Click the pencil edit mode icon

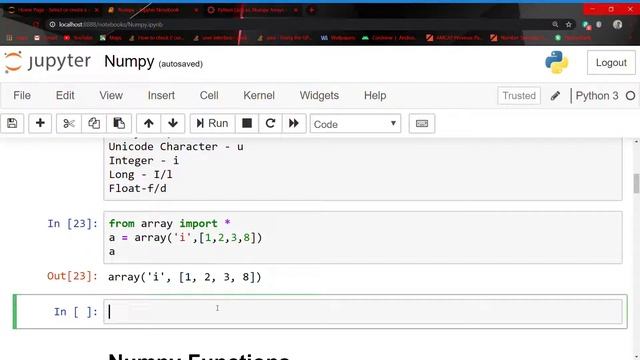(555, 96)
